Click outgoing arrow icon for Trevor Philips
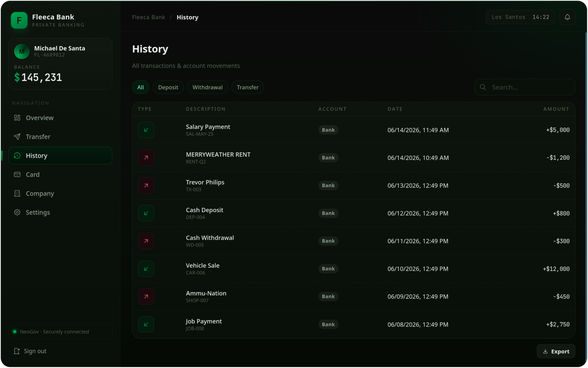 (x=146, y=185)
